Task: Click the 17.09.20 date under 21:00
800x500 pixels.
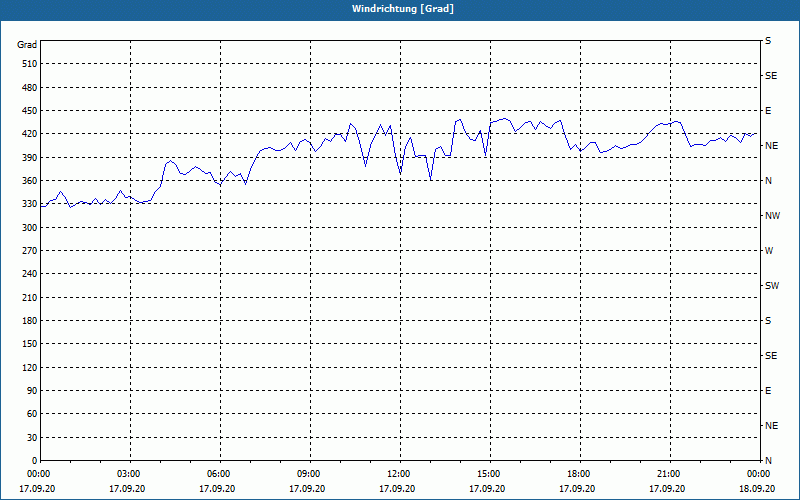Action: [667, 489]
